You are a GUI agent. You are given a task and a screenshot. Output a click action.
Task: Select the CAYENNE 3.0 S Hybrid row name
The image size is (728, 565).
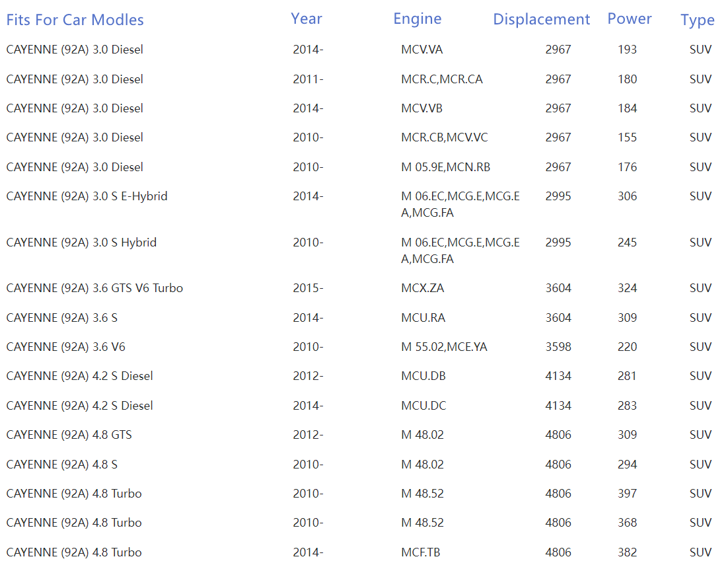[x=81, y=243]
